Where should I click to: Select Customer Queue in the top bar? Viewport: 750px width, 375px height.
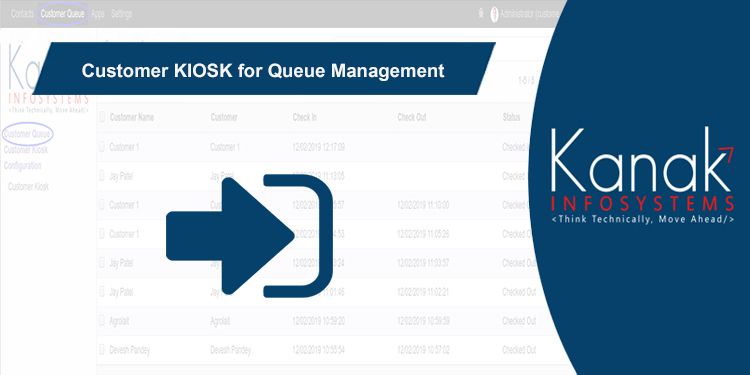tap(63, 14)
